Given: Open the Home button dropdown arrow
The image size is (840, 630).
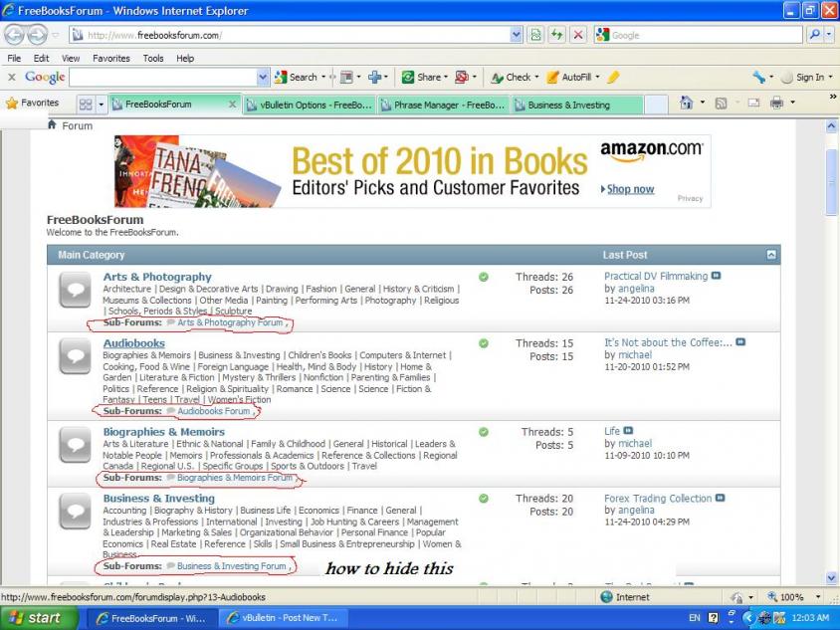Looking at the screenshot, I should click(703, 103).
